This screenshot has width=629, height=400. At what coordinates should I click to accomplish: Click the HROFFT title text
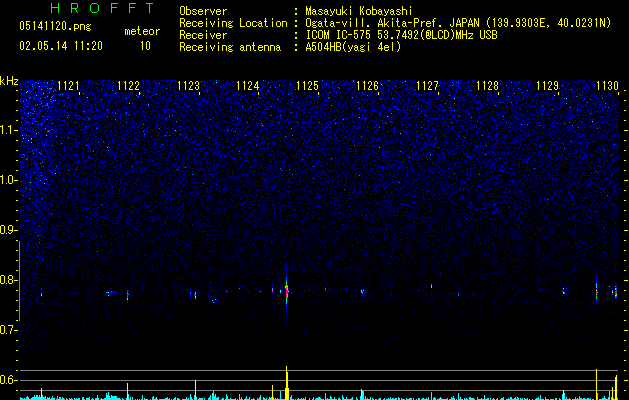click(x=103, y=8)
